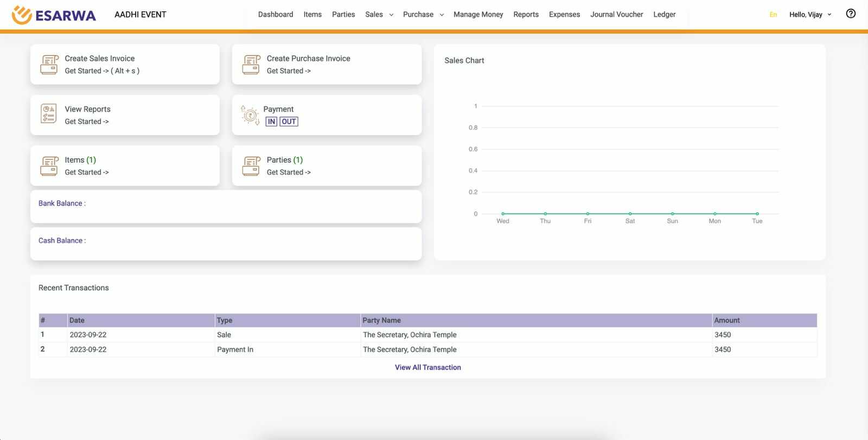
Task: Click the Items card icon
Action: click(49, 166)
